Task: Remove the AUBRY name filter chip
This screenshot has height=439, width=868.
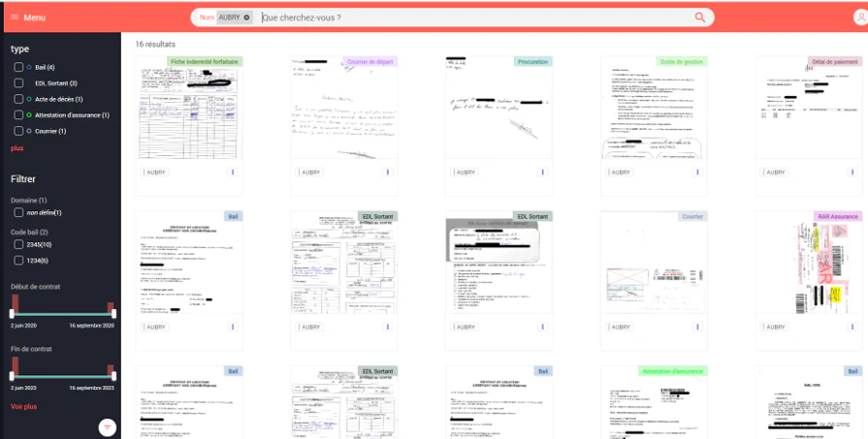Action: [246, 17]
